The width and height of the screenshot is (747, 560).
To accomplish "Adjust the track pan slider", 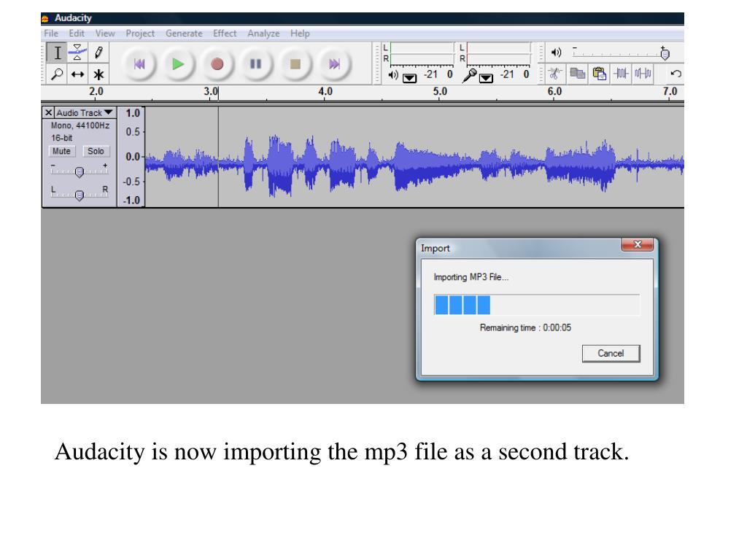I will pyautogui.click(x=79, y=194).
